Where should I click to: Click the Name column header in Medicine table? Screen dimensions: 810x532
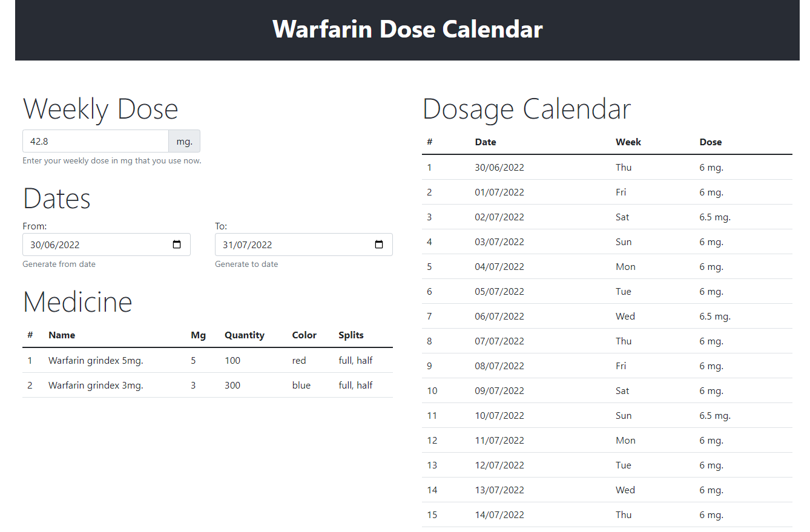[x=62, y=335]
